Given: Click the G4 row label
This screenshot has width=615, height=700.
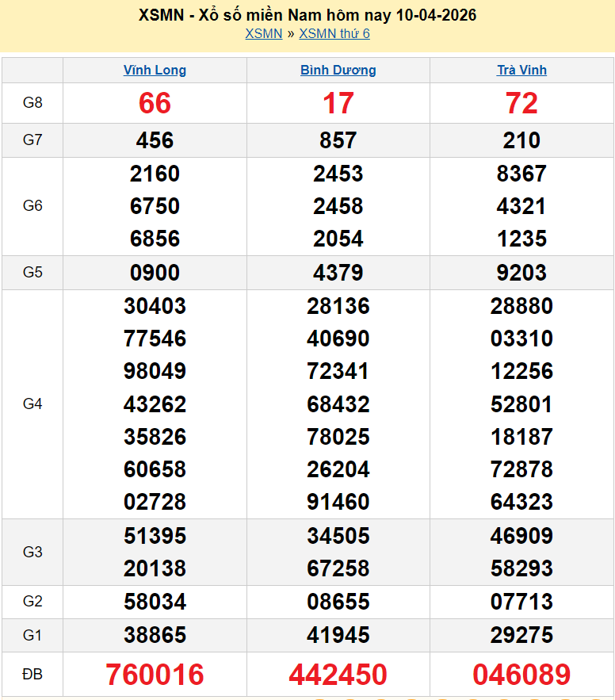Looking at the screenshot, I should [x=32, y=404].
